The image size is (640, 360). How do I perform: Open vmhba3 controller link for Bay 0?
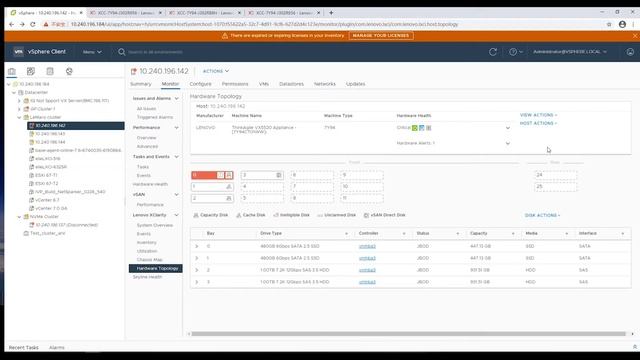[367, 247]
